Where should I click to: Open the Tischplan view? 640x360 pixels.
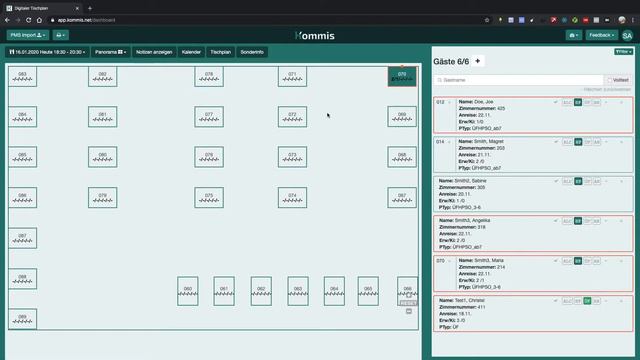point(220,52)
